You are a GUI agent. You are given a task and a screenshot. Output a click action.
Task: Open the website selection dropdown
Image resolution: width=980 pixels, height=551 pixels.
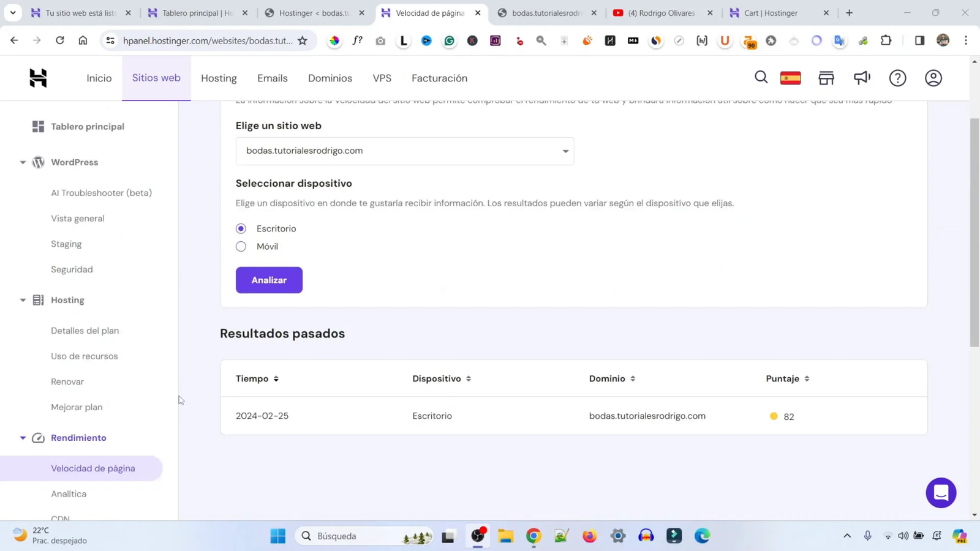(x=405, y=151)
